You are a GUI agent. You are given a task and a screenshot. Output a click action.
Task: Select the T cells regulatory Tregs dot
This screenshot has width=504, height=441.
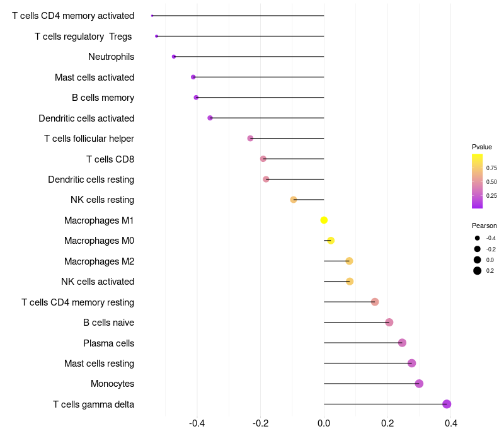(x=156, y=37)
